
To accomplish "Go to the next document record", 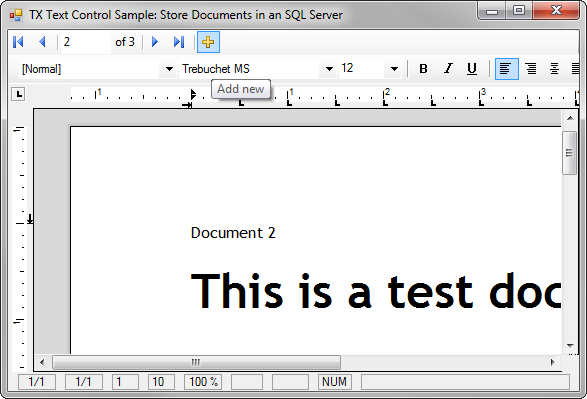I will (155, 42).
